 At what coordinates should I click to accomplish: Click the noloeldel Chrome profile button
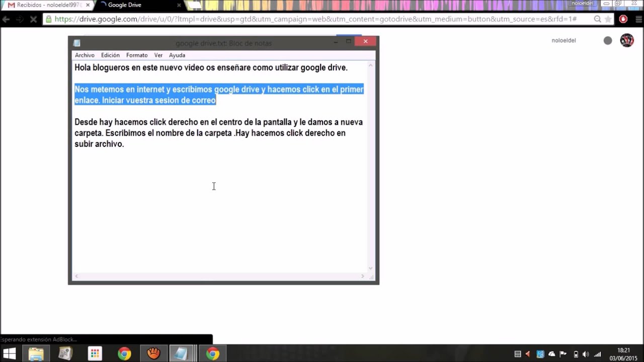pyautogui.click(x=582, y=3)
